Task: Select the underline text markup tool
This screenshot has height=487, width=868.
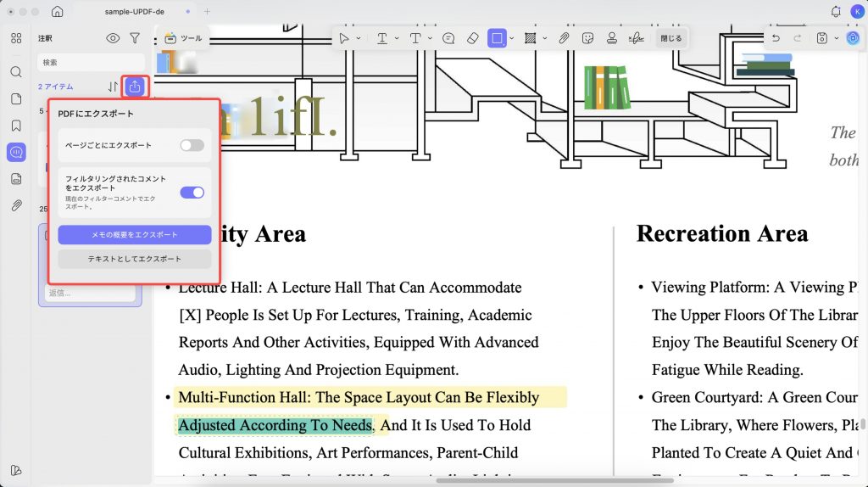Action: point(382,38)
